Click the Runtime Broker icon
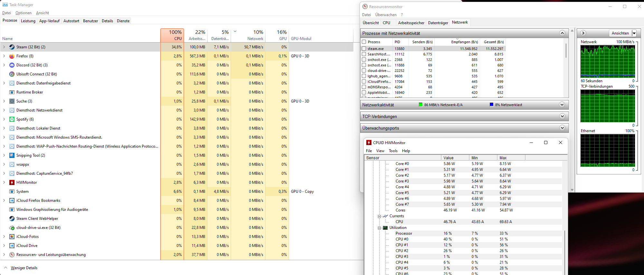This screenshot has height=275, width=644. coord(12,92)
